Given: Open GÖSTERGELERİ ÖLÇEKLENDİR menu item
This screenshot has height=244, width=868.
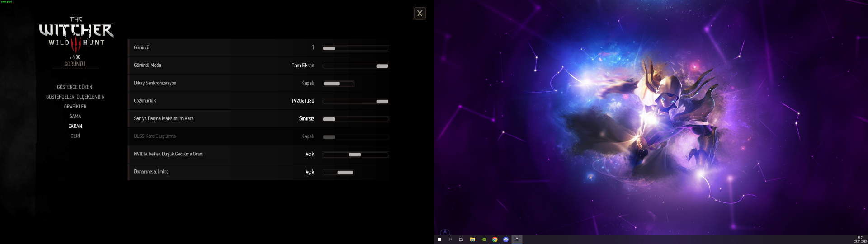Looking at the screenshot, I should 75,97.
